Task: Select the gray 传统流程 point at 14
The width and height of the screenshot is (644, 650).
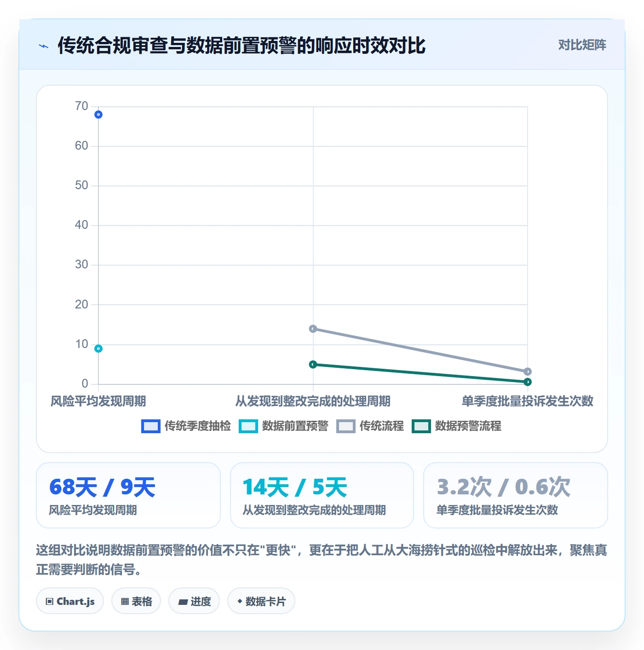Action: [x=313, y=329]
